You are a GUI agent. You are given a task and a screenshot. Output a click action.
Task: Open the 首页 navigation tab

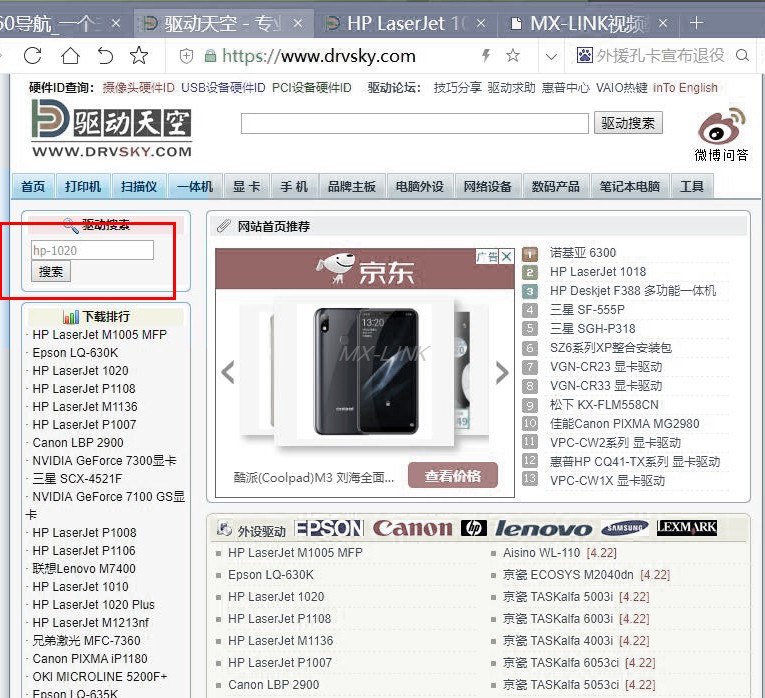tap(33, 186)
